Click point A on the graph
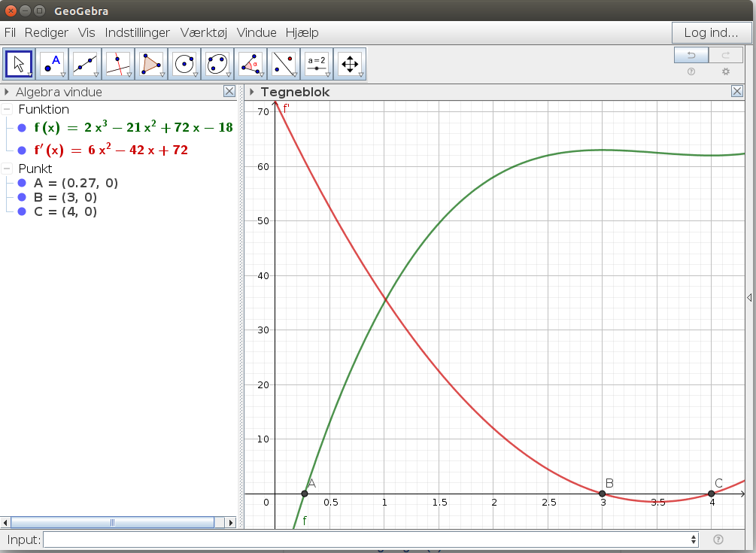 tap(304, 494)
